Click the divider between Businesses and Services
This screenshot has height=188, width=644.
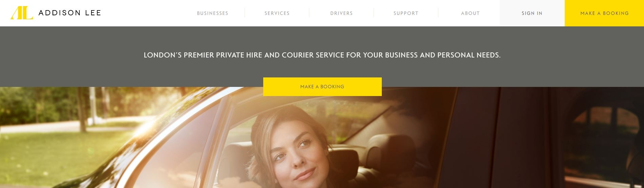click(x=245, y=13)
